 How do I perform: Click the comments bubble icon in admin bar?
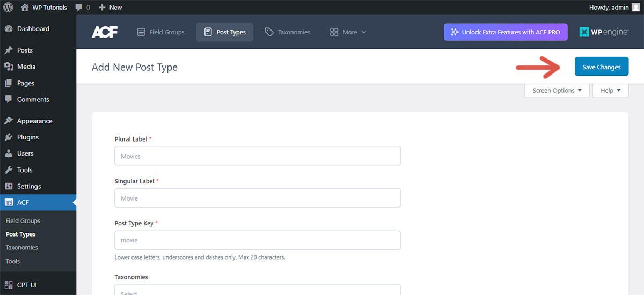point(79,8)
